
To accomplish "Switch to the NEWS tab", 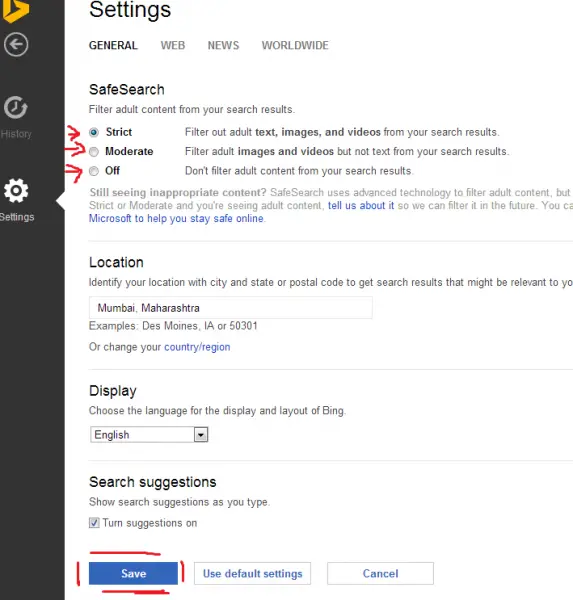I will (x=223, y=46).
